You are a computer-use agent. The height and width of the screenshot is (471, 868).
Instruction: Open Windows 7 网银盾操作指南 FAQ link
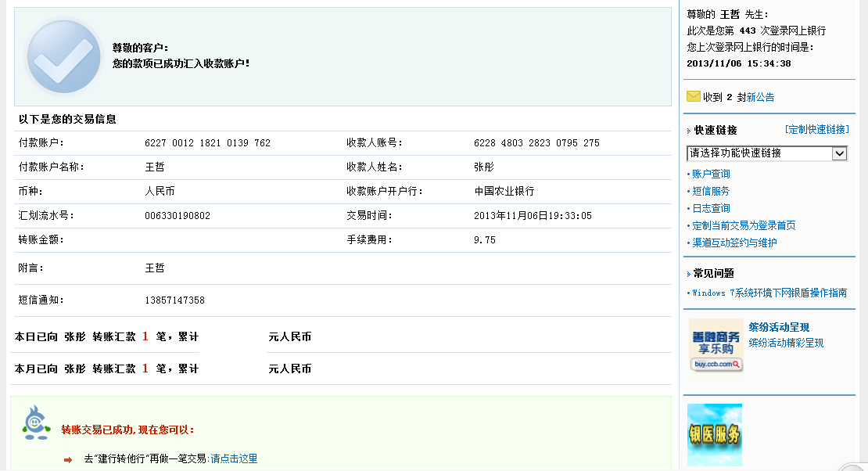[x=769, y=293]
